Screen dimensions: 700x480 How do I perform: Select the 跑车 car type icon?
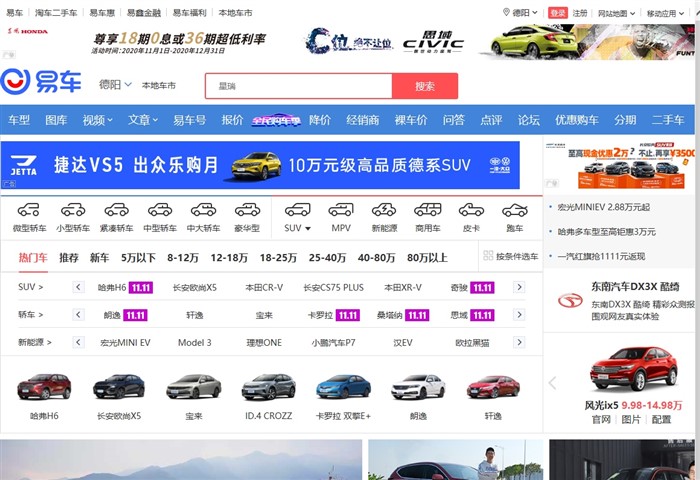pyautogui.click(x=515, y=209)
